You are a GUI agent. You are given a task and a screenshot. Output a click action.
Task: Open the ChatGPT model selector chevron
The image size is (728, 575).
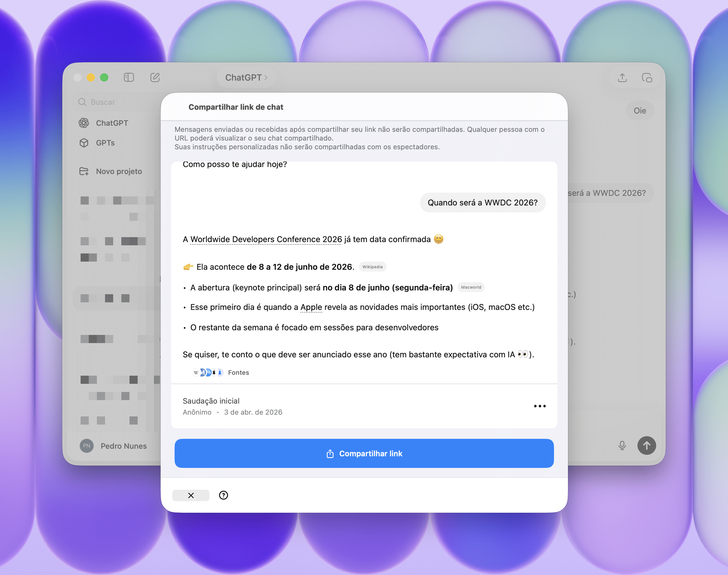266,77
